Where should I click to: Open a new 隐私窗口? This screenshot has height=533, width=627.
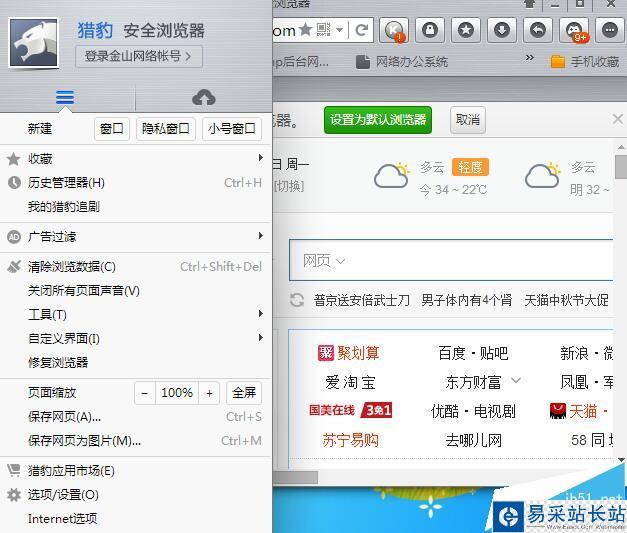pyautogui.click(x=166, y=129)
